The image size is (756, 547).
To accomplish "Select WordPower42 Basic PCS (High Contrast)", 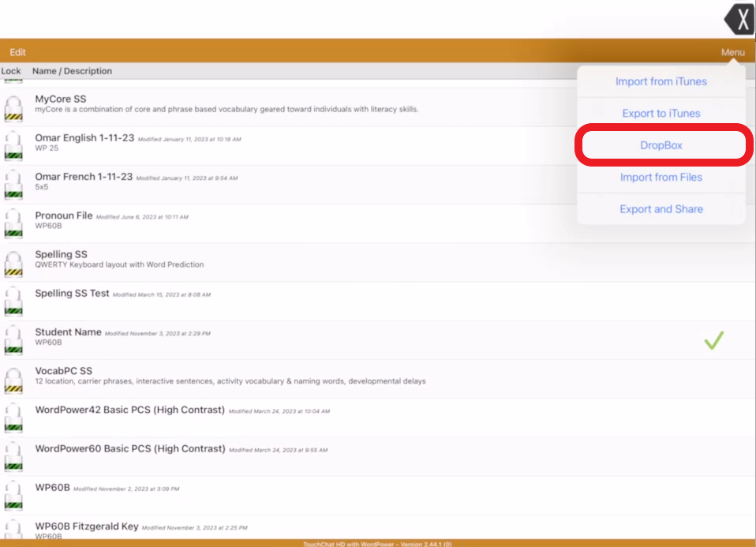I will (x=378, y=418).
